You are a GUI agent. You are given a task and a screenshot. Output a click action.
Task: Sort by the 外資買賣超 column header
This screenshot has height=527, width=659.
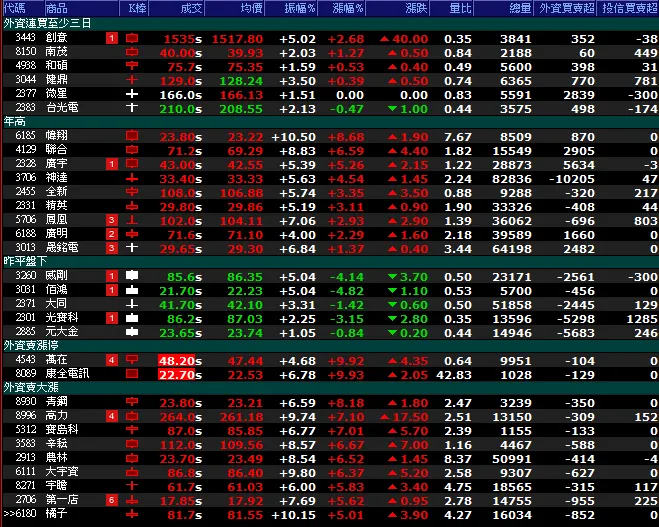(565, 8)
